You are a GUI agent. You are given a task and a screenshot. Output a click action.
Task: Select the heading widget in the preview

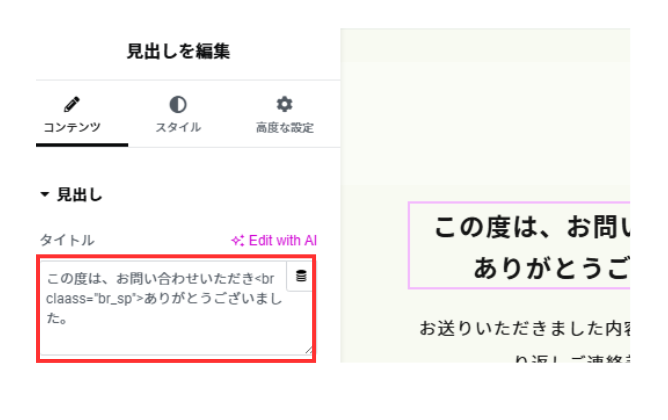[x=519, y=245]
